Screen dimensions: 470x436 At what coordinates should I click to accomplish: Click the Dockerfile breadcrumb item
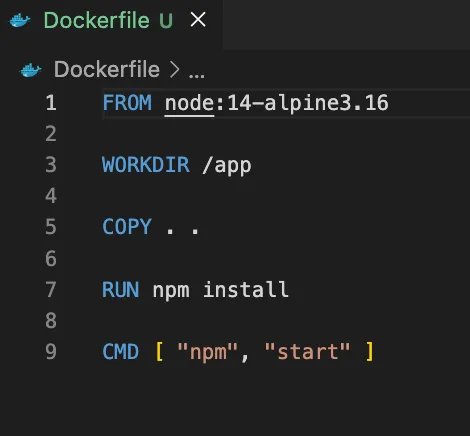(107, 69)
